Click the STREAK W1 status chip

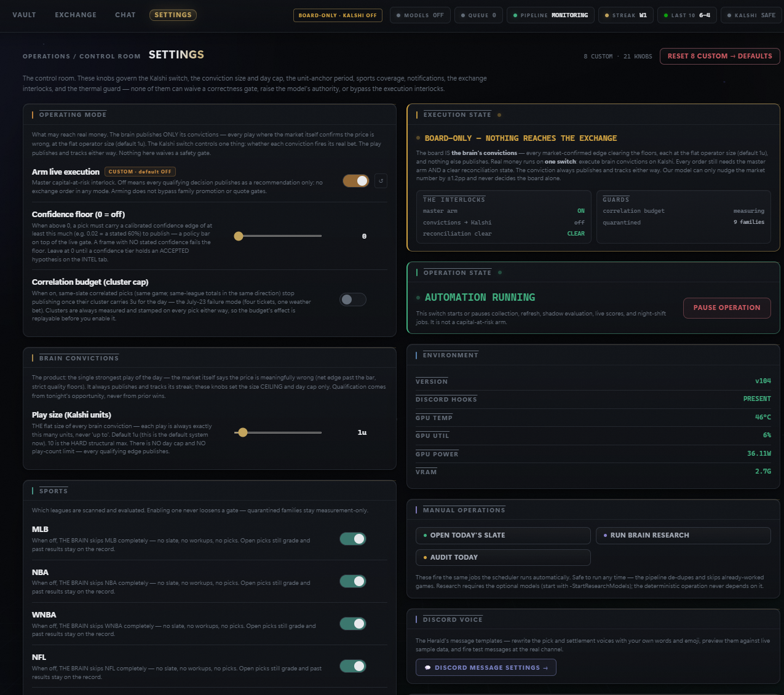pyautogui.click(x=626, y=15)
